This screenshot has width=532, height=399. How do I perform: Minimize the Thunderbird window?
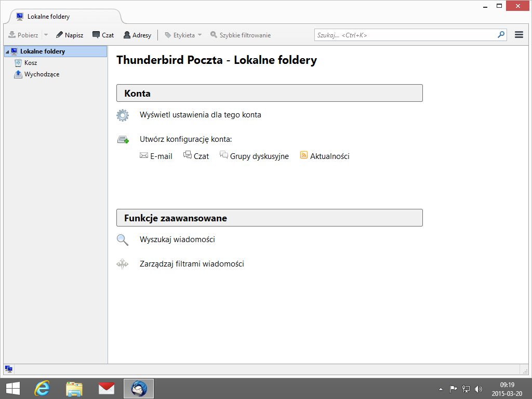[x=485, y=6]
